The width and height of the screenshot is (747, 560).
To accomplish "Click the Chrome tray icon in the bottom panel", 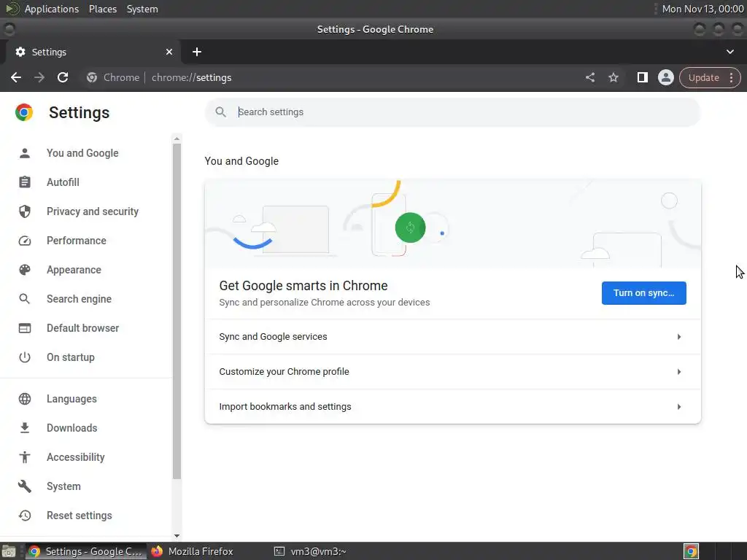I will tap(691, 551).
